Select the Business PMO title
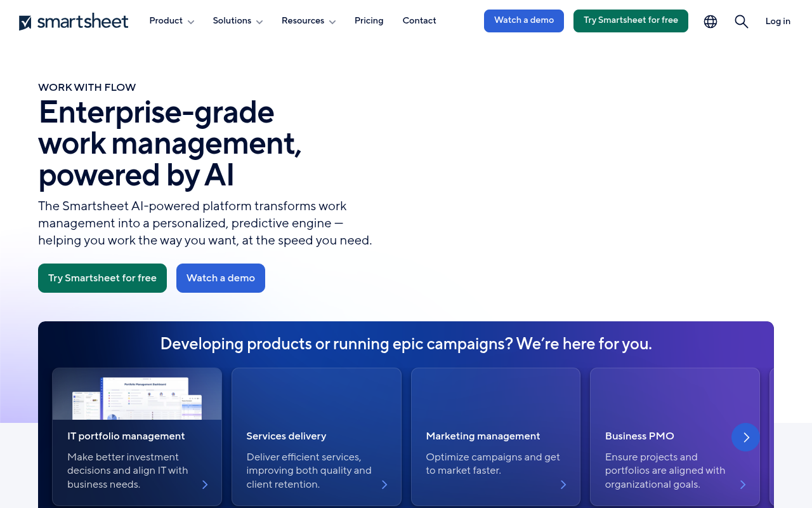Viewport: 812px width, 508px height. coord(639,436)
